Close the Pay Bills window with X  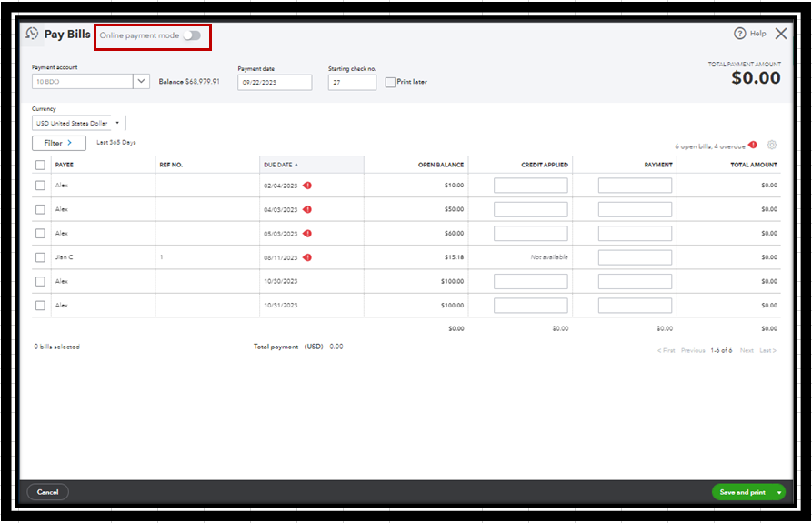click(x=781, y=34)
